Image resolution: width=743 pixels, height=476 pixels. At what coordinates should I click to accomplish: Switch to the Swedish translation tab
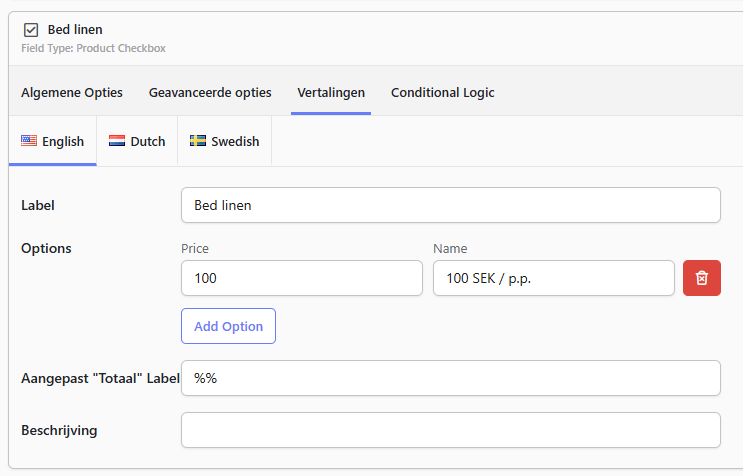pos(225,141)
